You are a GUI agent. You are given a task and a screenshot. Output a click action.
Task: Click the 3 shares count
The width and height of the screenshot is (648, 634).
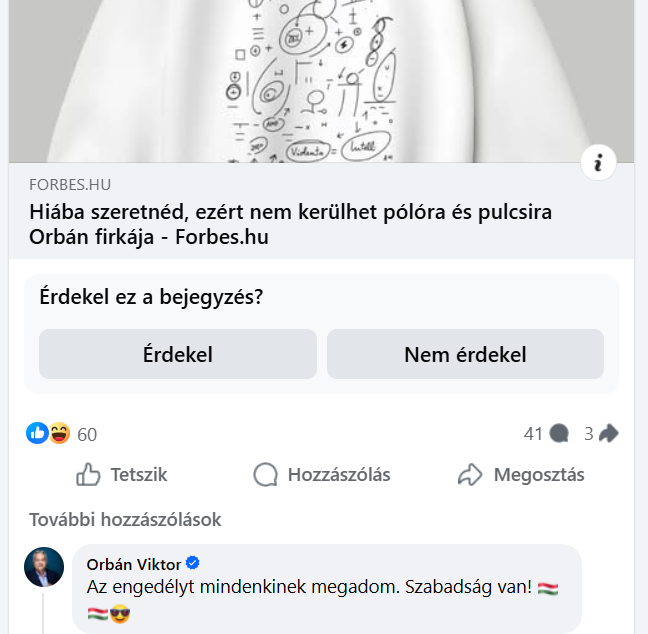pyautogui.click(x=589, y=434)
